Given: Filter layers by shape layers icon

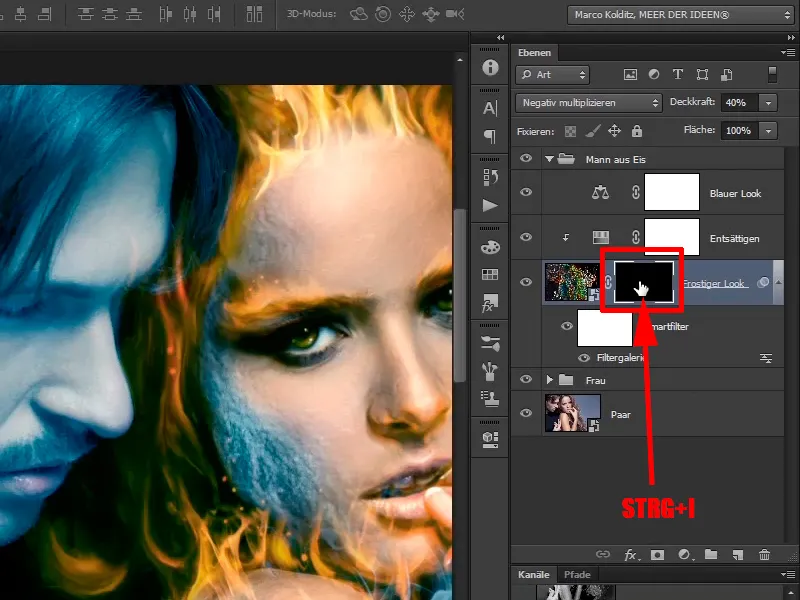Looking at the screenshot, I should (x=702, y=74).
